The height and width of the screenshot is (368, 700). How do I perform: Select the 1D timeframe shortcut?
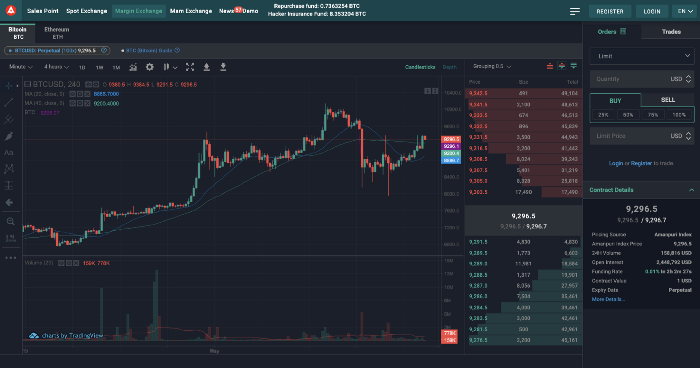[x=82, y=67]
